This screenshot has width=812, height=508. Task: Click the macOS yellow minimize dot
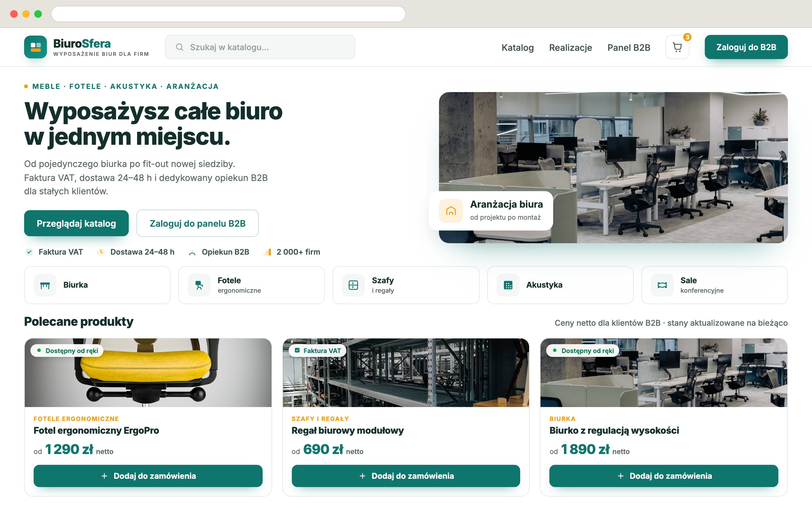tap(26, 14)
